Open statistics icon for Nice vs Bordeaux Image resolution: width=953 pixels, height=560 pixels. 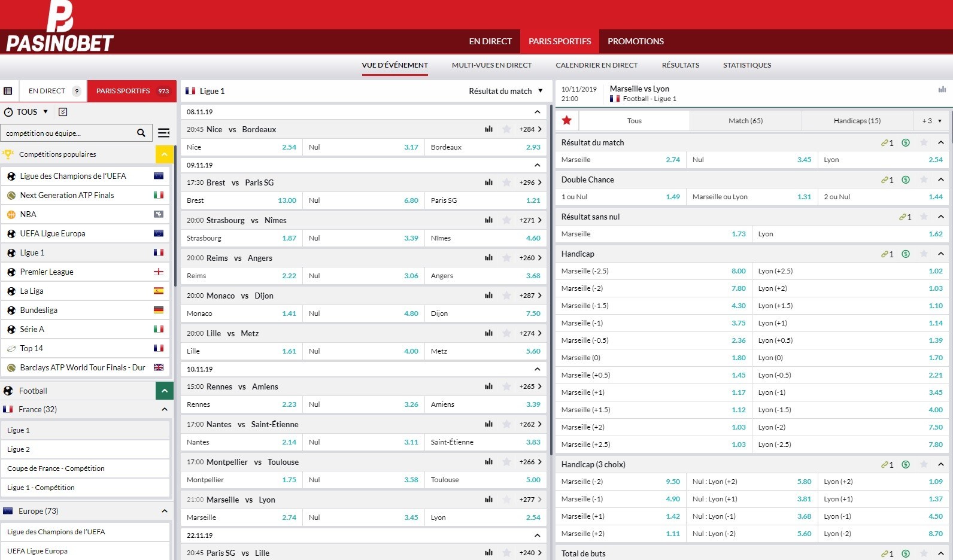489,129
